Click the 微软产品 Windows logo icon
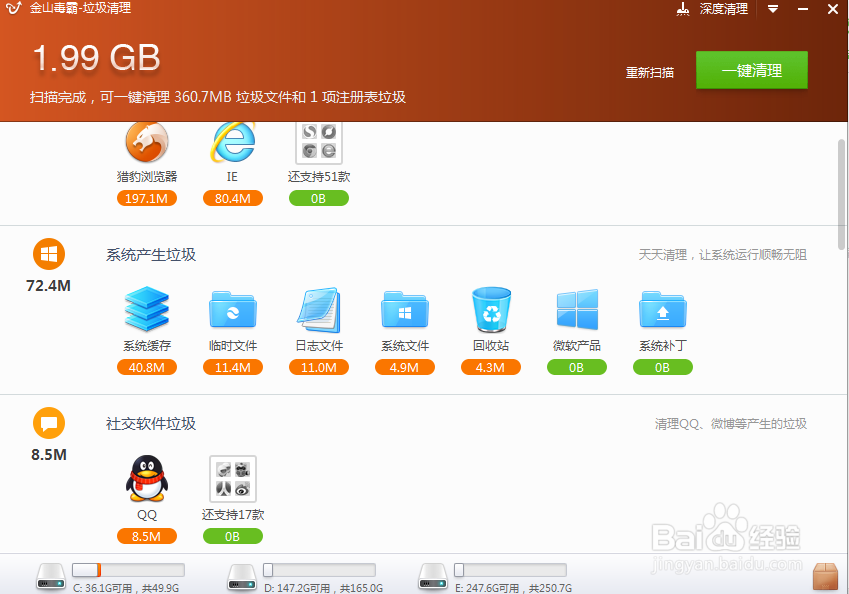 (577, 310)
